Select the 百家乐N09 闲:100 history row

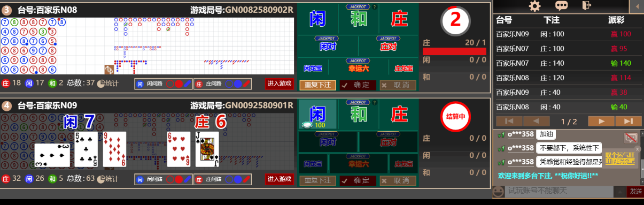pos(568,34)
